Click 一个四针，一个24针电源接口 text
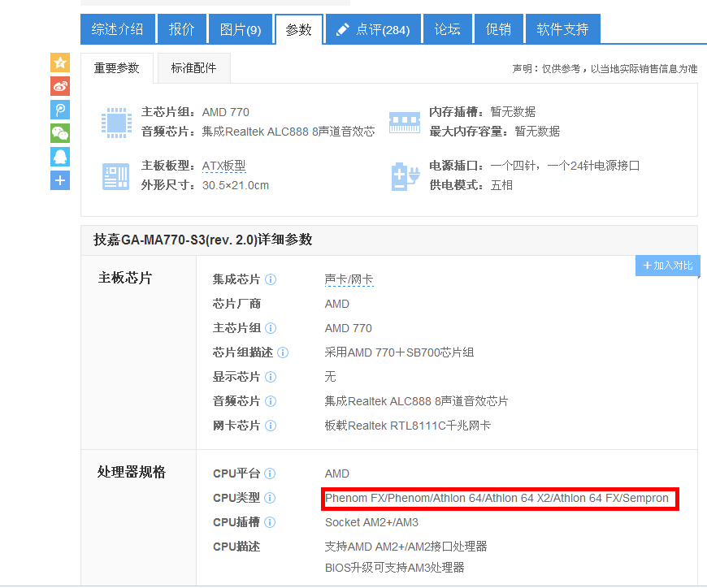 coord(565,166)
